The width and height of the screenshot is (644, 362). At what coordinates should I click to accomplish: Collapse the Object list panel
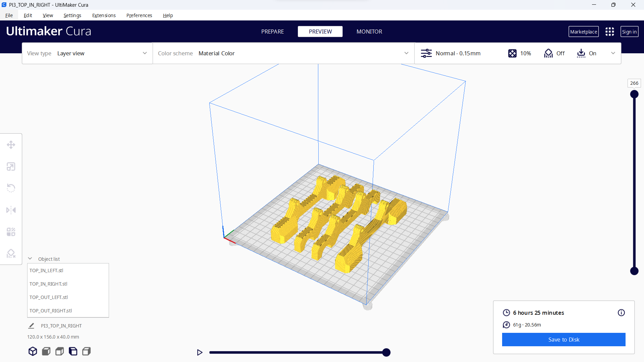pyautogui.click(x=30, y=259)
